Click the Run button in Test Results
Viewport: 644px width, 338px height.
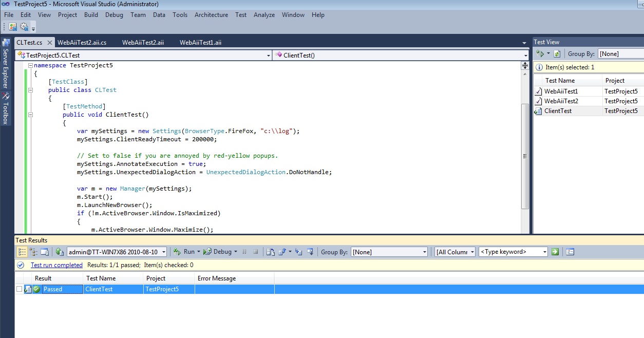pyautogui.click(x=188, y=252)
